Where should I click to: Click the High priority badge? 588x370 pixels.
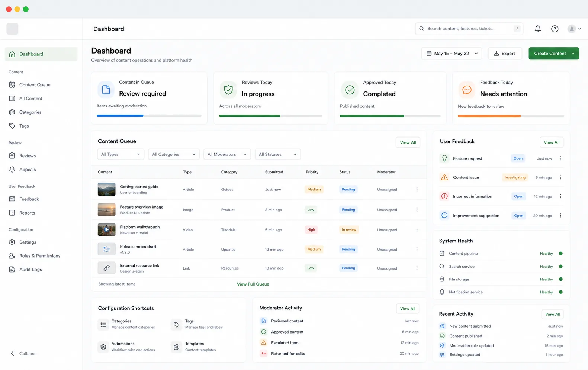311,230
